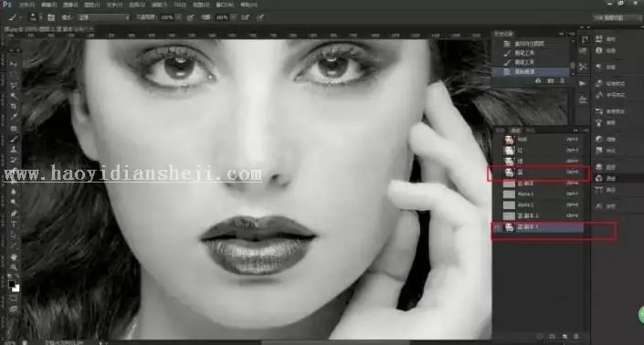Click the new channel icon at panel bottom
Screen dimensions: 644x345
coord(565,337)
